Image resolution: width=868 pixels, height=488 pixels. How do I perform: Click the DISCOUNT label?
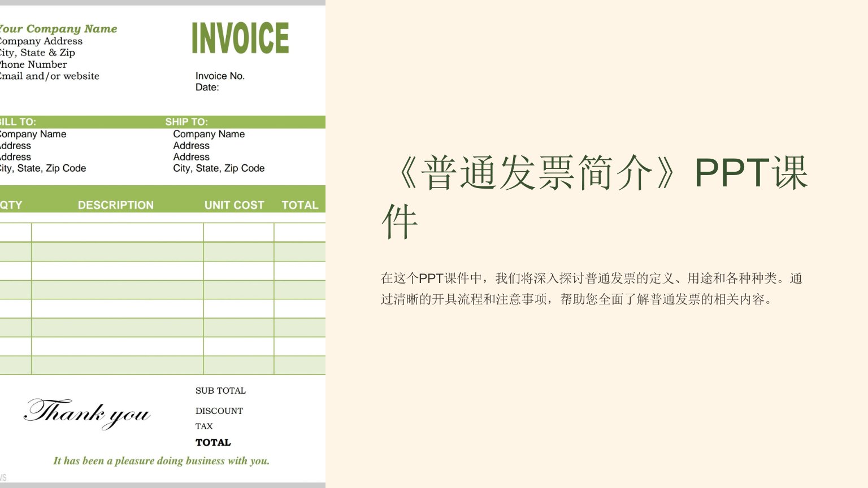click(219, 411)
